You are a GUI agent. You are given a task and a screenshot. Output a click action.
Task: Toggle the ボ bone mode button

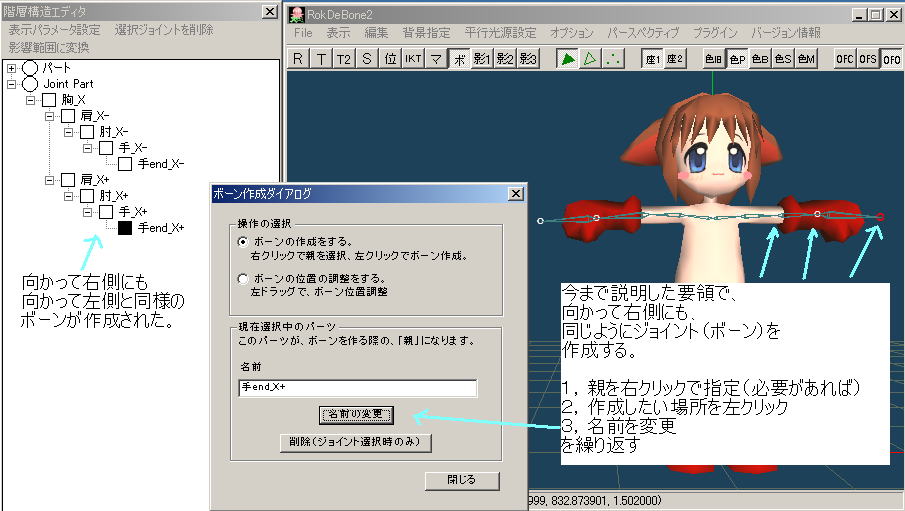tap(459, 58)
